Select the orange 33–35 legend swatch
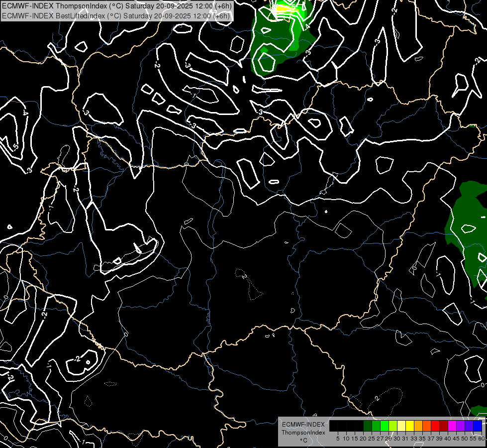The height and width of the screenshot is (448, 487). [x=418, y=426]
